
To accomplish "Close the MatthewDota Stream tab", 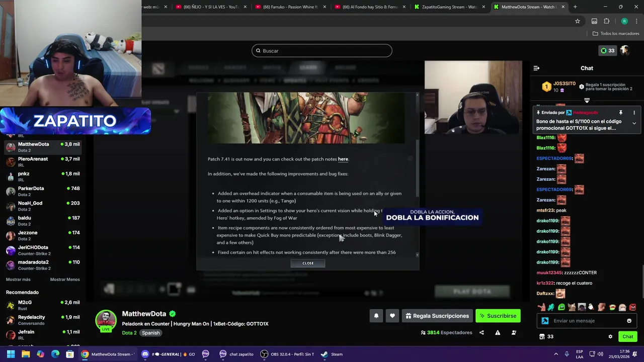I will coord(563,7).
